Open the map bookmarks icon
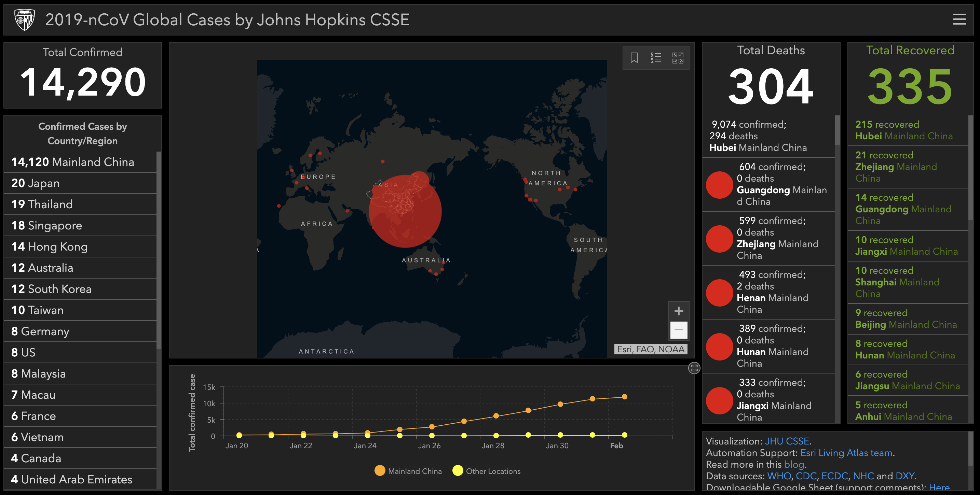Viewport: 980px width, 495px height. (634, 58)
